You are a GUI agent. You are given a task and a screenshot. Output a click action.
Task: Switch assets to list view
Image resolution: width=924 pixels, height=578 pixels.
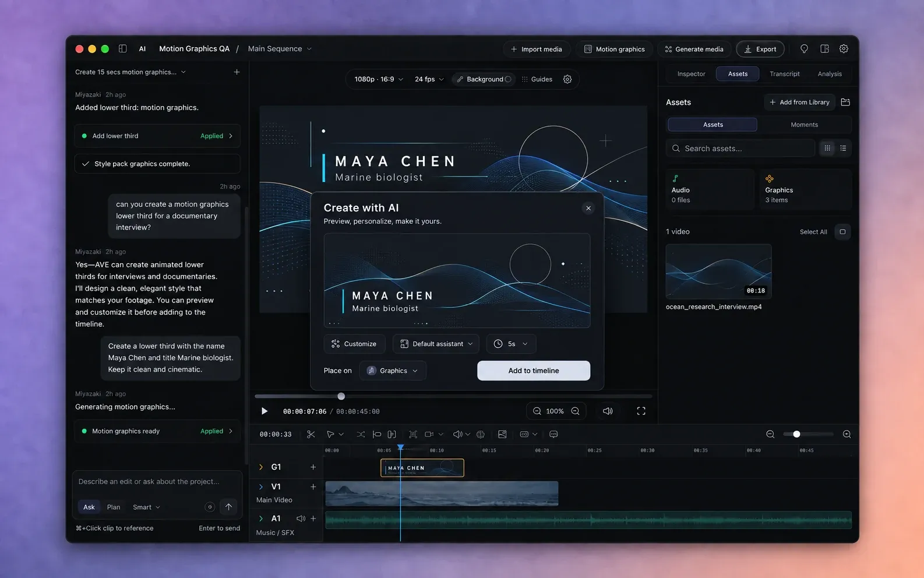click(x=843, y=149)
